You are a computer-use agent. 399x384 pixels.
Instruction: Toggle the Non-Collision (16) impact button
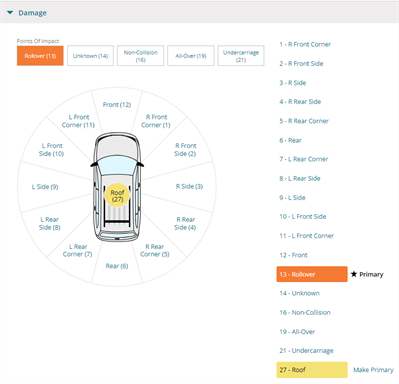coord(140,56)
